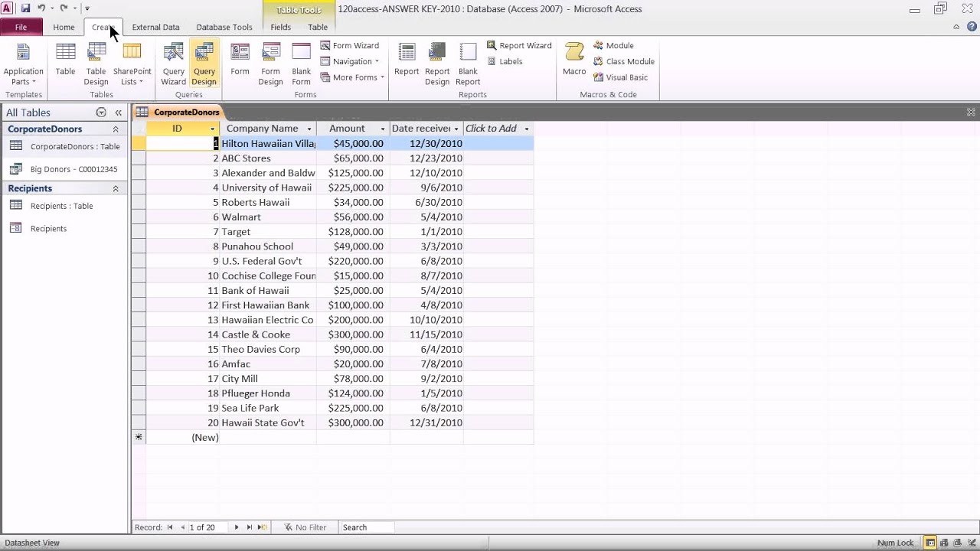Close the CorporateDonors table window
This screenshot has height=551, width=980.
click(x=971, y=112)
